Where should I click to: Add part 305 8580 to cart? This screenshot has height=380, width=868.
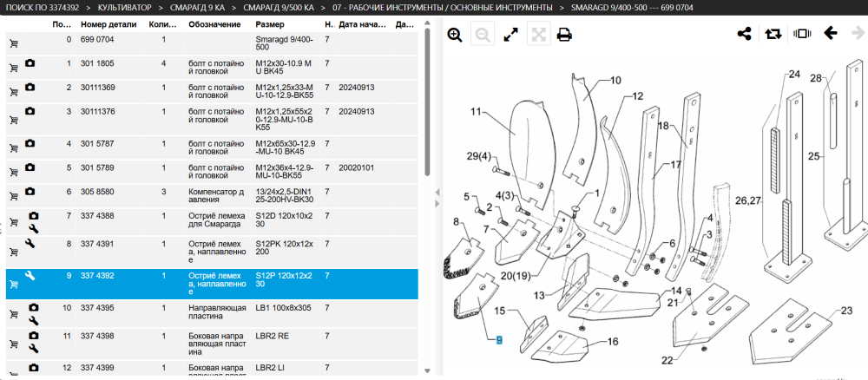14,195
